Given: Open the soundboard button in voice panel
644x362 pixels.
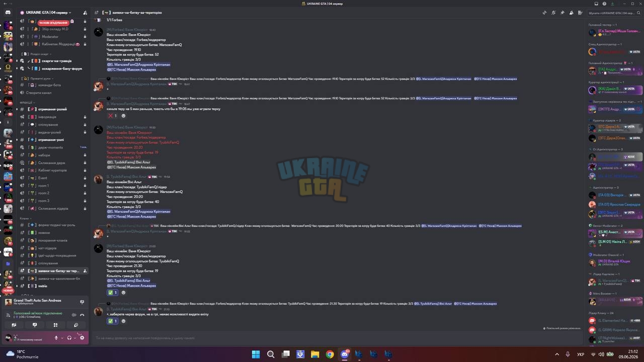Looking at the screenshot, I should click(76, 325).
